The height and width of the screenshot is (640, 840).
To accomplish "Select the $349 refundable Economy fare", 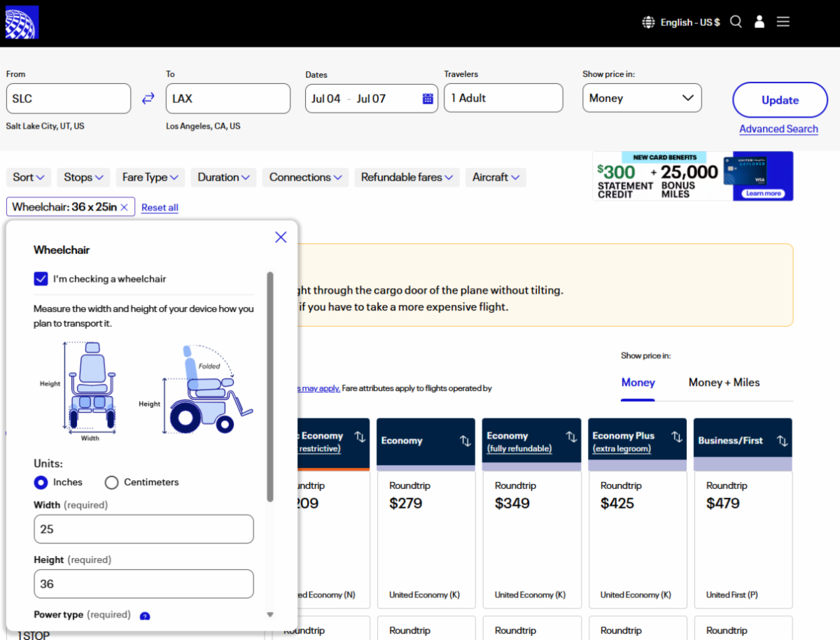I will coord(532,539).
